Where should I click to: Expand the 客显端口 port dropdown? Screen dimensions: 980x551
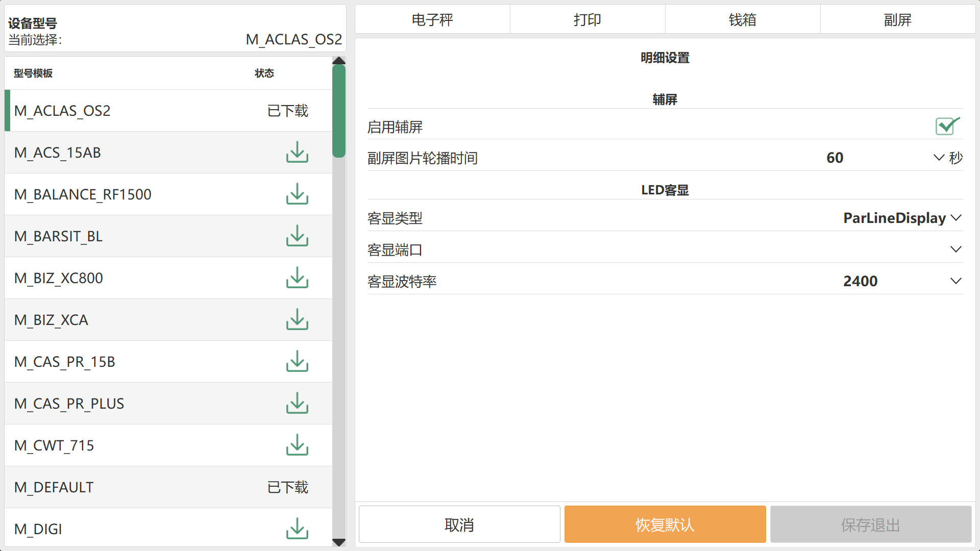(956, 249)
